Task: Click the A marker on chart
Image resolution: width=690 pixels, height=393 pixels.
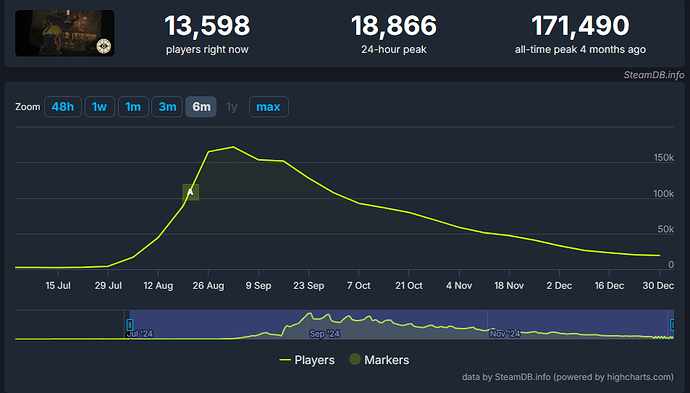Action: [191, 192]
